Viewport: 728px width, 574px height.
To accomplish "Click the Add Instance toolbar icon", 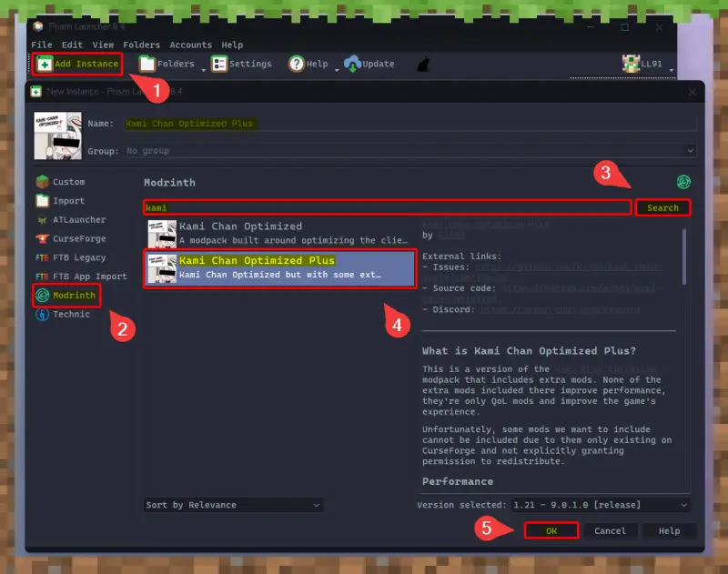I will pos(44,64).
